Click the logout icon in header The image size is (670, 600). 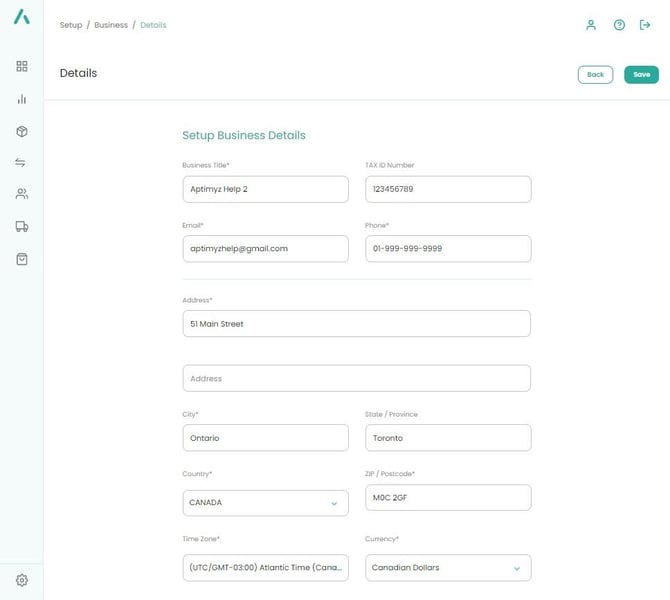pos(645,25)
